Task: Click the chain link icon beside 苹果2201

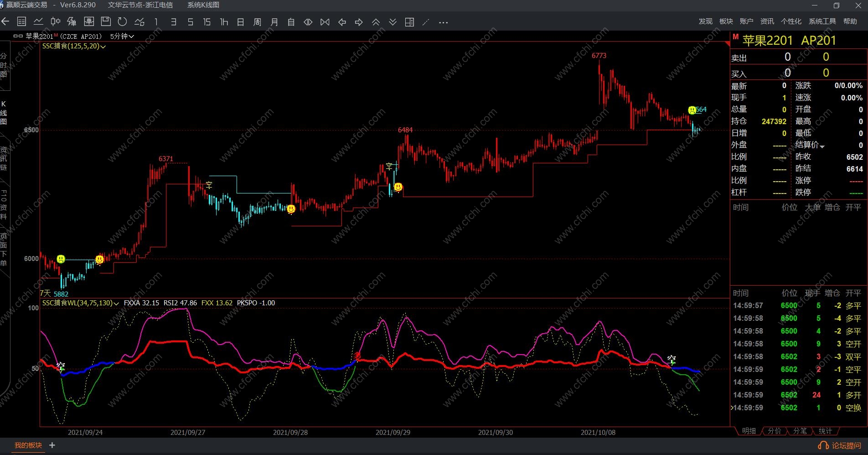Action: click(18, 36)
